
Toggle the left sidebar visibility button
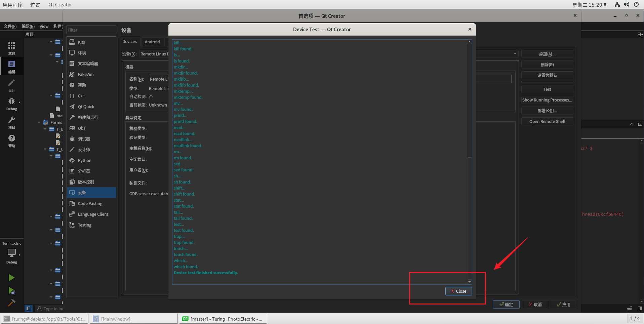click(29, 308)
